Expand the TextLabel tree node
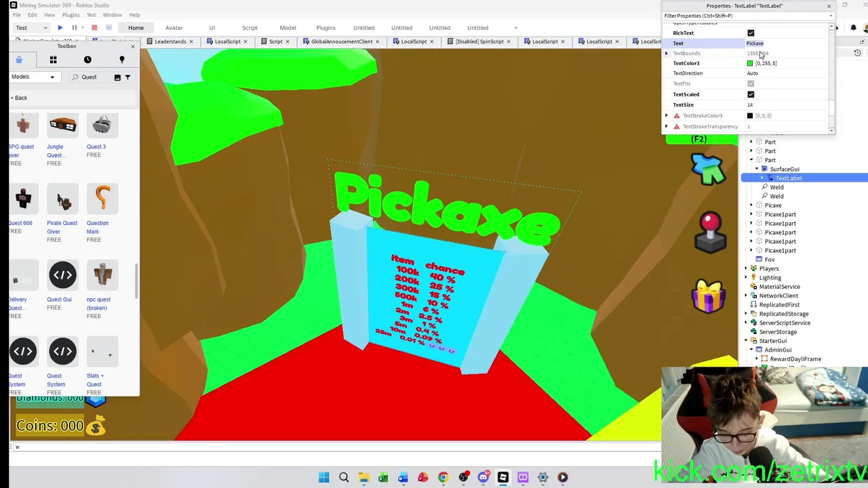 click(763, 178)
